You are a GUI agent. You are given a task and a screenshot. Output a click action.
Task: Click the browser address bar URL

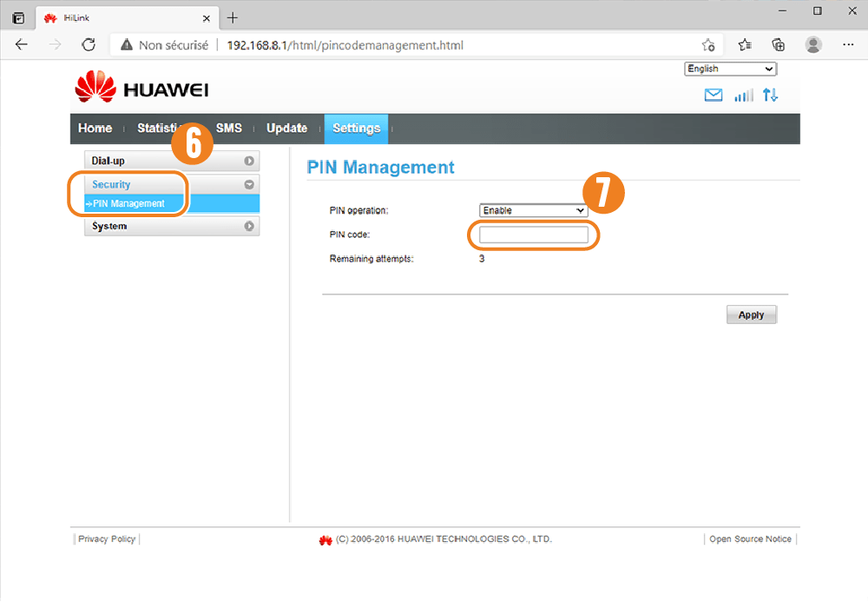(345, 45)
